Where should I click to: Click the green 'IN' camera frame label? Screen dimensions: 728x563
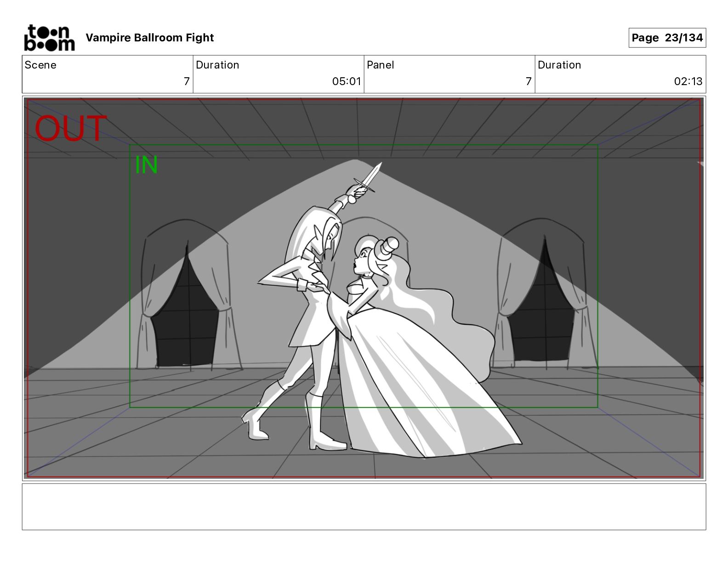[146, 165]
